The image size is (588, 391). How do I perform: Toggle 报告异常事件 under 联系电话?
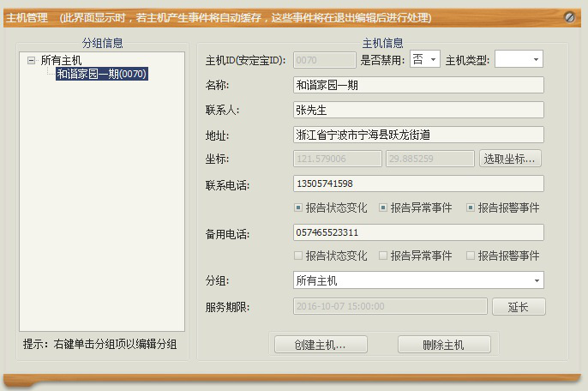point(416,208)
